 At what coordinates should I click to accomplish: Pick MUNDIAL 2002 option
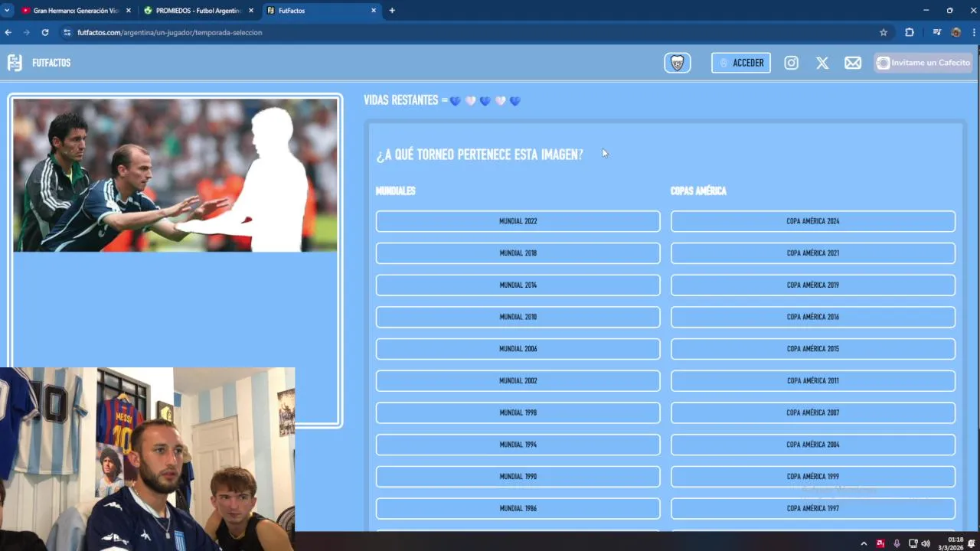(518, 380)
